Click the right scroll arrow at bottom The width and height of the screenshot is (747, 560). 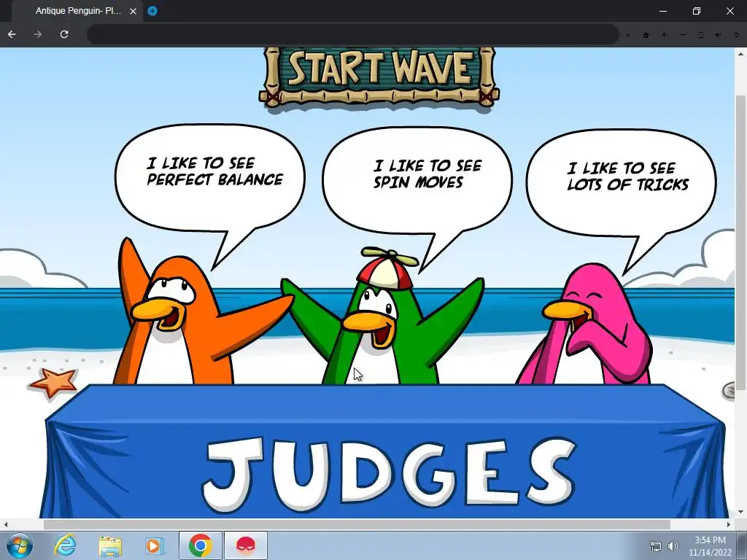point(729,524)
